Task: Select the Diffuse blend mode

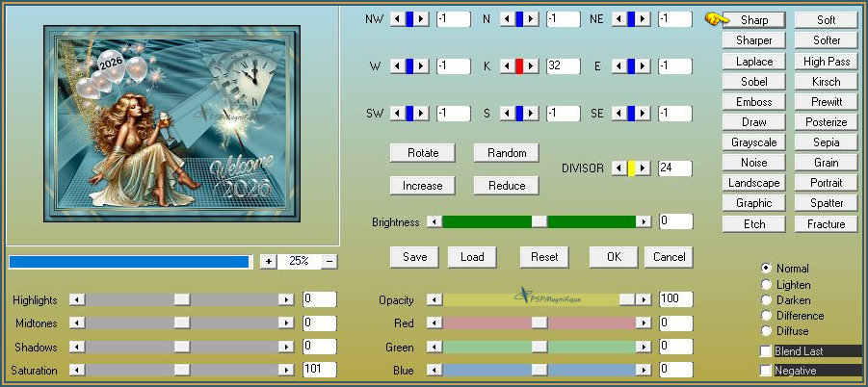Action: [767, 331]
